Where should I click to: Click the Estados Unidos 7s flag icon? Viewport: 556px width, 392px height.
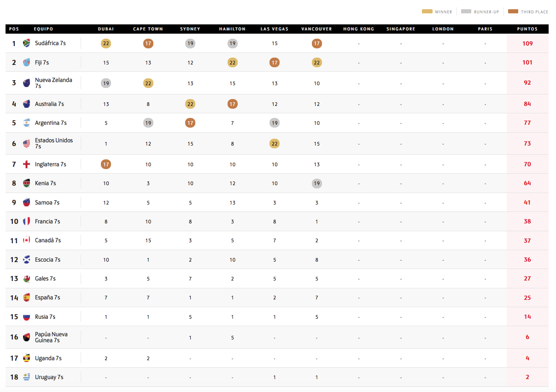coord(27,143)
